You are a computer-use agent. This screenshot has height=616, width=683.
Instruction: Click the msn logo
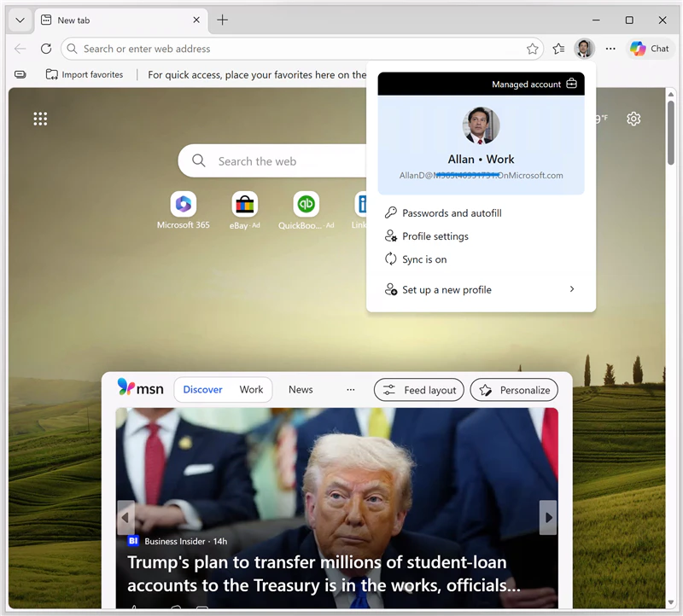point(140,388)
